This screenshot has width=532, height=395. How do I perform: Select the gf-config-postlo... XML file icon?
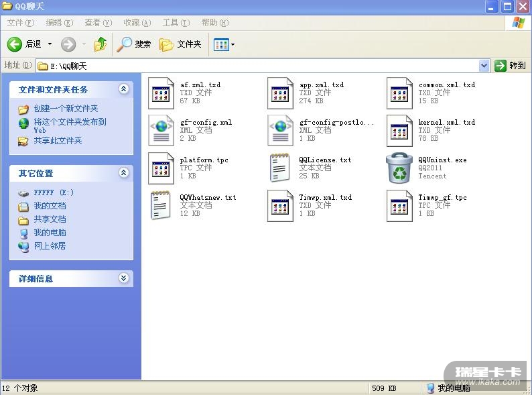click(280, 130)
